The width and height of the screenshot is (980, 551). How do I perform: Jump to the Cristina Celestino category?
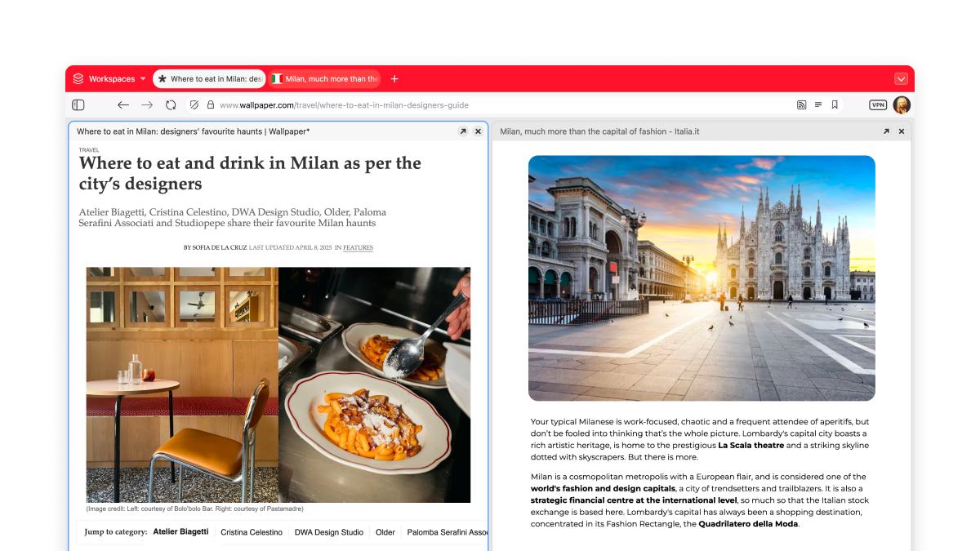[x=251, y=532]
